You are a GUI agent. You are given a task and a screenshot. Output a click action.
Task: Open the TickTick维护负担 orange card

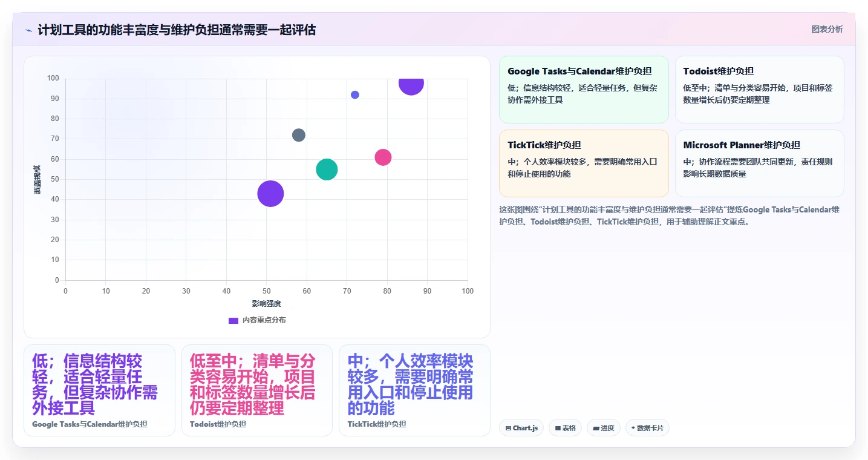click(584, 163)
